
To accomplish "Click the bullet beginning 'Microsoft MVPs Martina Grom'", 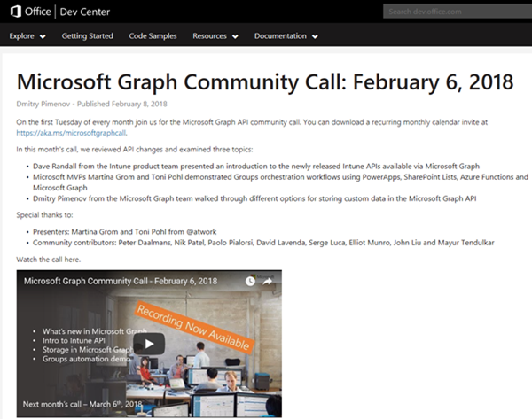I will pyautogui.click(x=280, y=182).
